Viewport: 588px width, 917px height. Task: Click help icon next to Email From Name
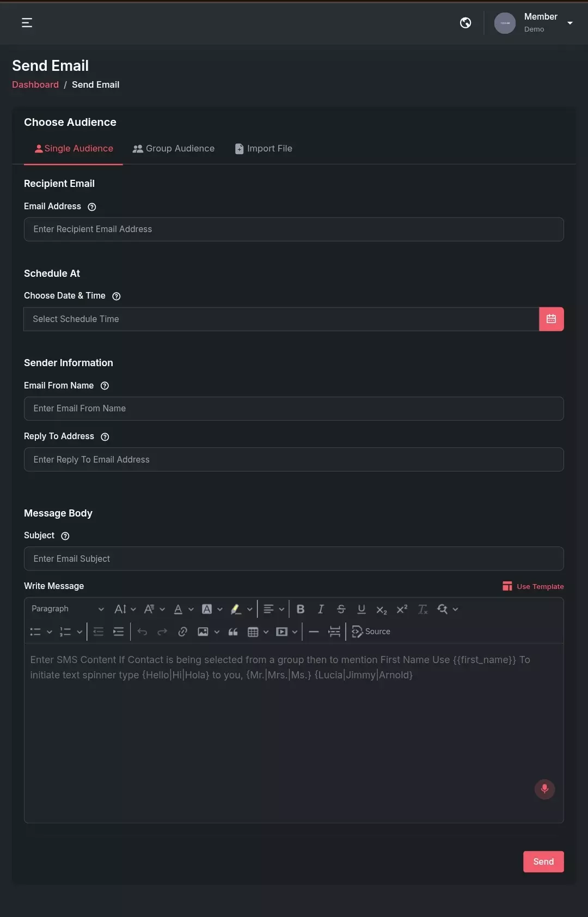point(105,386)
